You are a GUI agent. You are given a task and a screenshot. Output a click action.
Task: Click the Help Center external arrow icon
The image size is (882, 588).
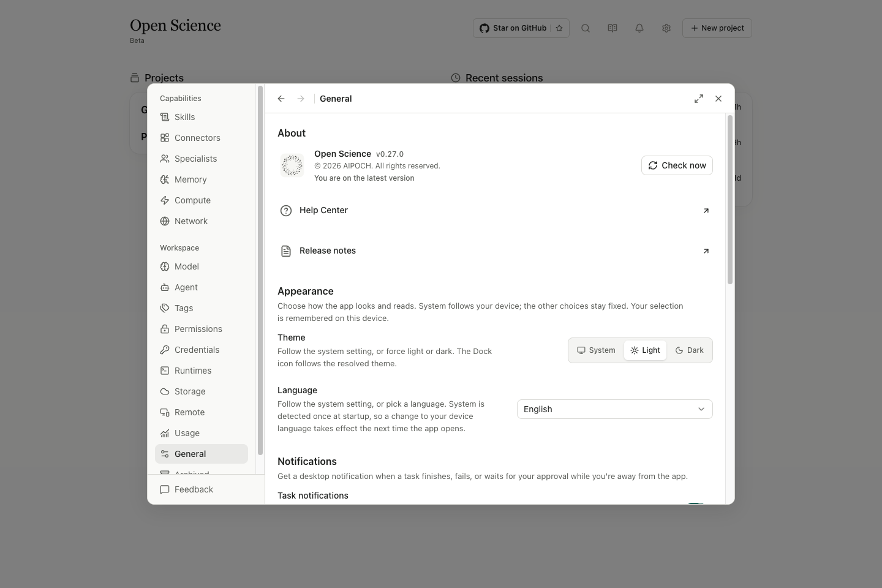(706, 210)
